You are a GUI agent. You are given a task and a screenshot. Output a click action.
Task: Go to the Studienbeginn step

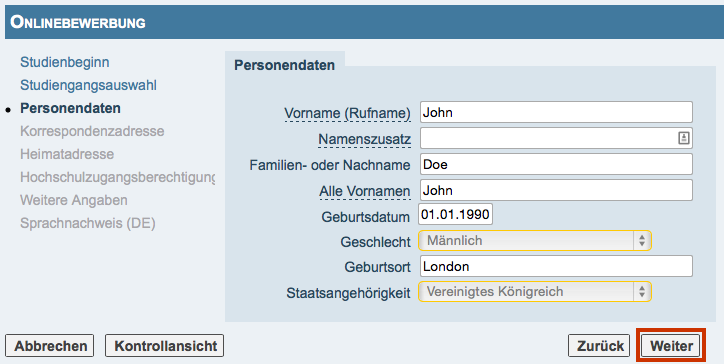point(65,62)
